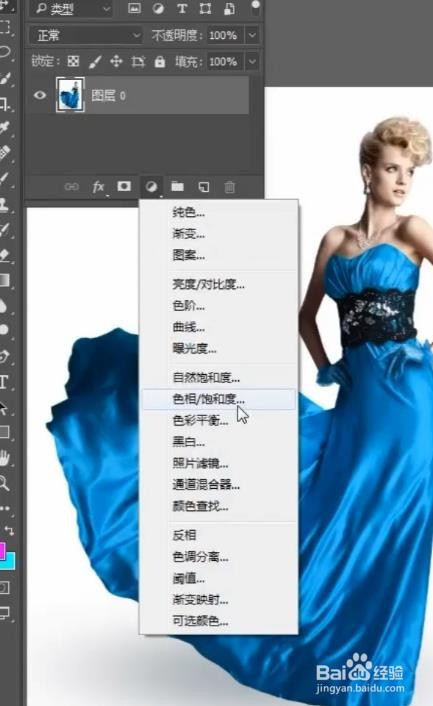433x706 pixels.
Task: Choose 渐变... from the menu
Action: 218,234
